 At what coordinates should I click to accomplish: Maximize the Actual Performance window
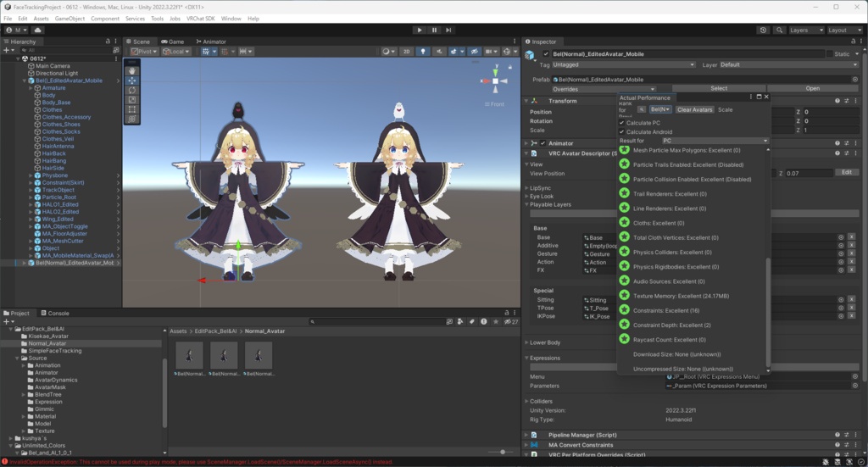point(759,97)
